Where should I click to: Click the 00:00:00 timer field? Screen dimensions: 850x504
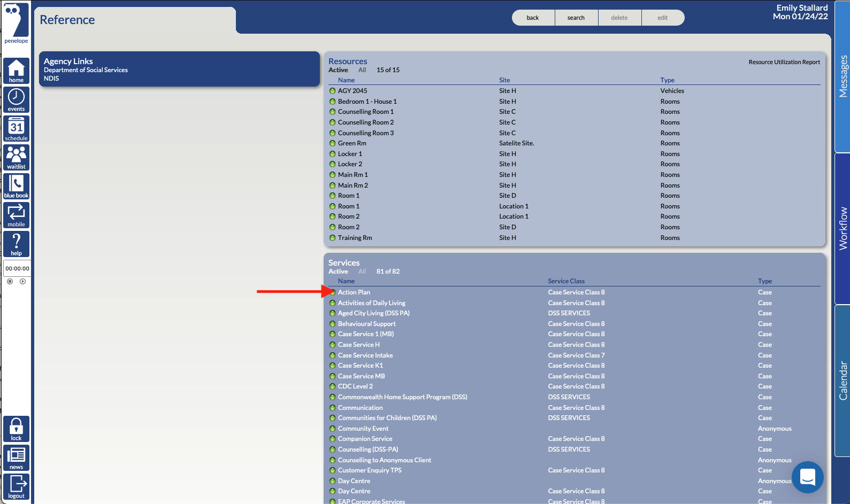(x=17, y=268)
